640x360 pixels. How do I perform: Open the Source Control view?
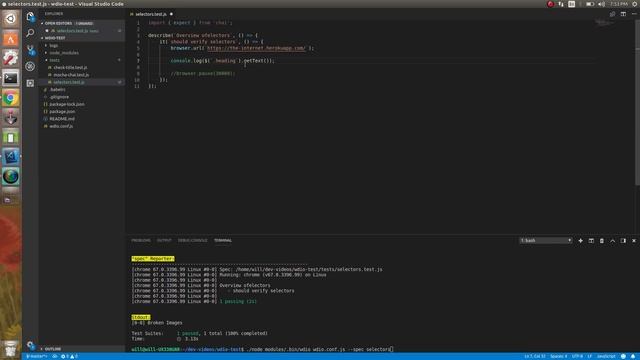[x=30, y=50]
